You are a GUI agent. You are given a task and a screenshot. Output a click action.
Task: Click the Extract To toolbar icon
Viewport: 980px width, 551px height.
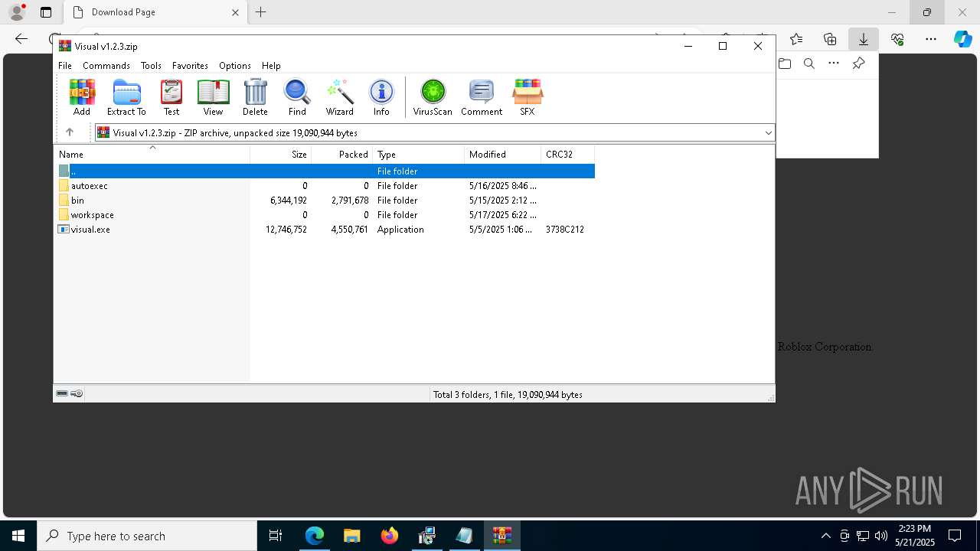point(126,97)
